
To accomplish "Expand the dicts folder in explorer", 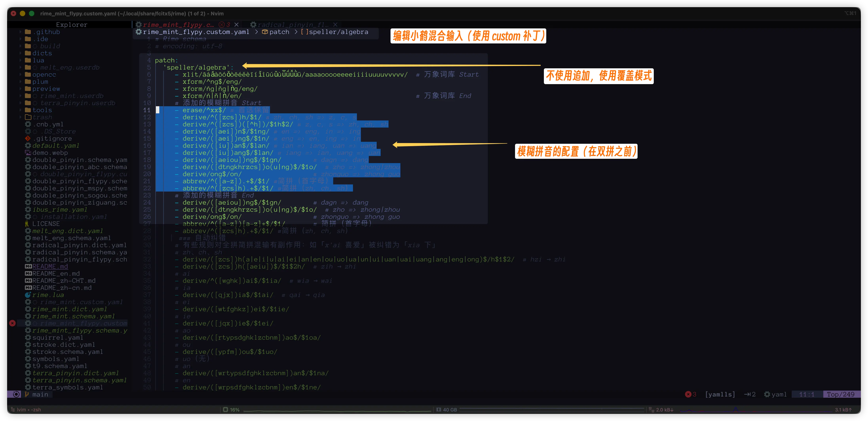I will pyautogui.click(x=21, y=53).
